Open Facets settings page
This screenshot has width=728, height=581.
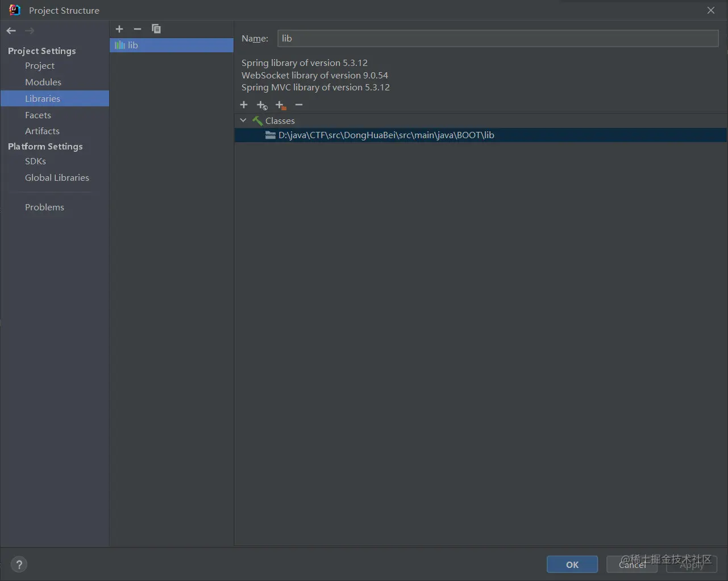coord(38,115)
